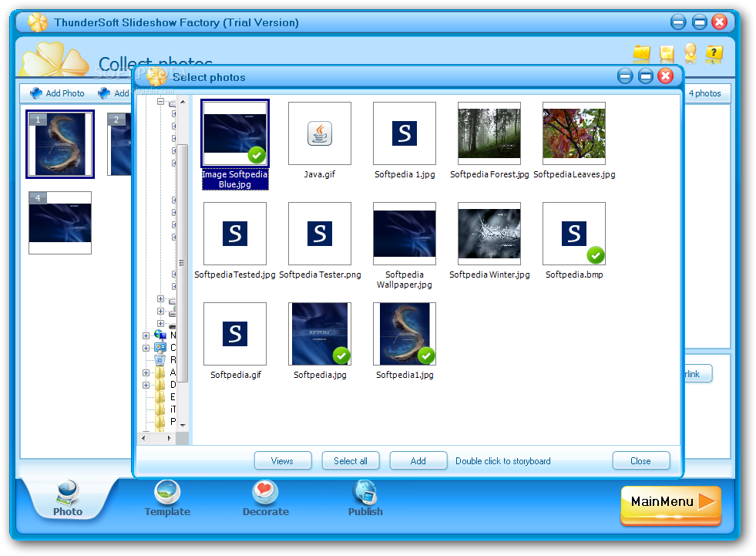Select the Softpedia Tester.png thumbnail
This screenshot has height=556, width=756.
(x=320, y=234)
